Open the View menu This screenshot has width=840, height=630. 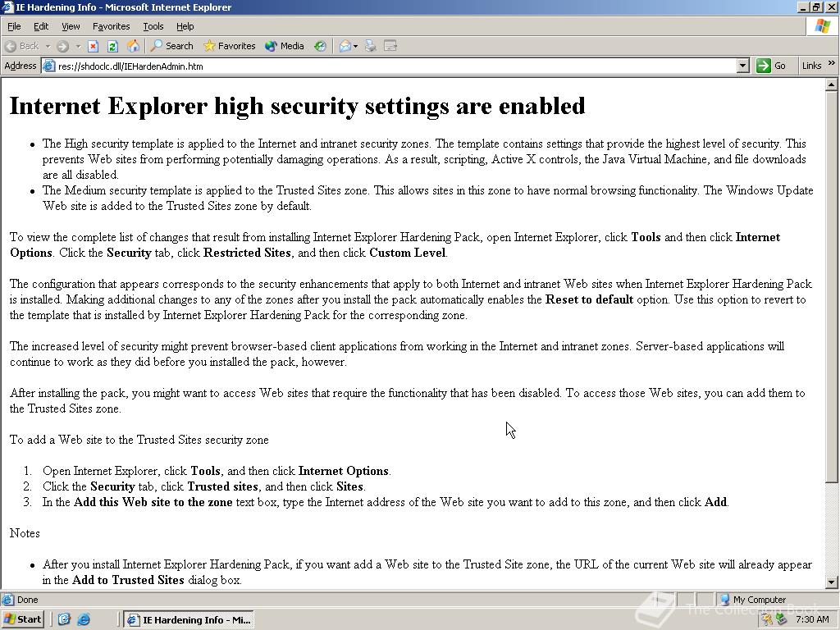click(71, 26)
